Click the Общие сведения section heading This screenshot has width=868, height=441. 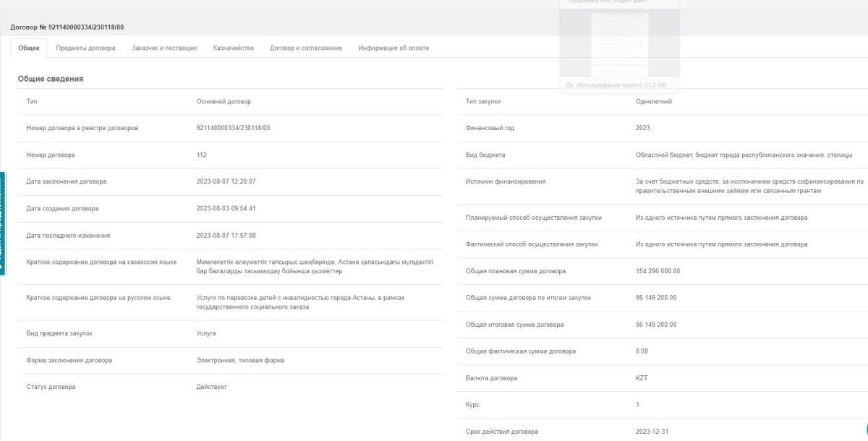tap(51, 79)
